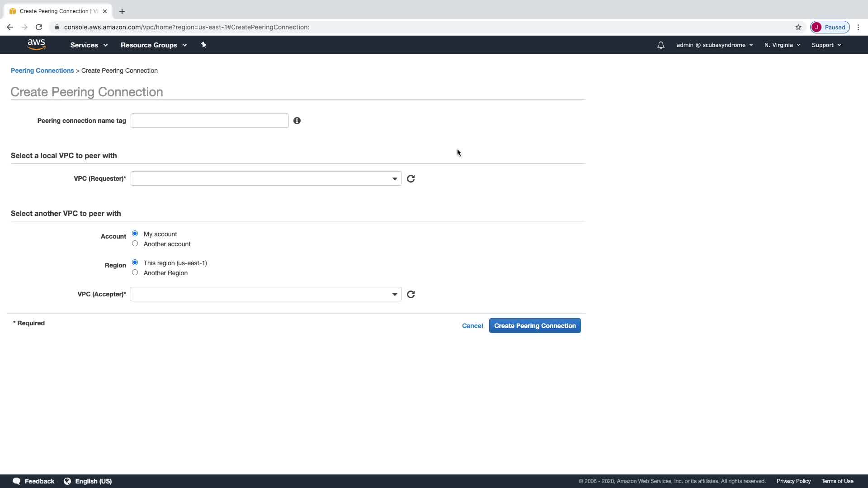Click the Peering Connections breadcrumb link
The height and width of the screenshot is (488, 868).
click(x=42, y=70)
